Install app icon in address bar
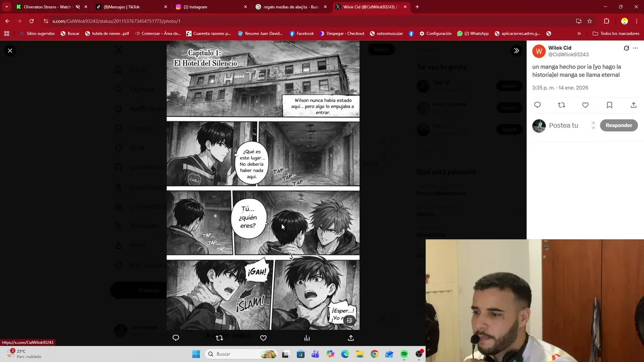Screen dimensions: 644x362 (x=579, y=21)
